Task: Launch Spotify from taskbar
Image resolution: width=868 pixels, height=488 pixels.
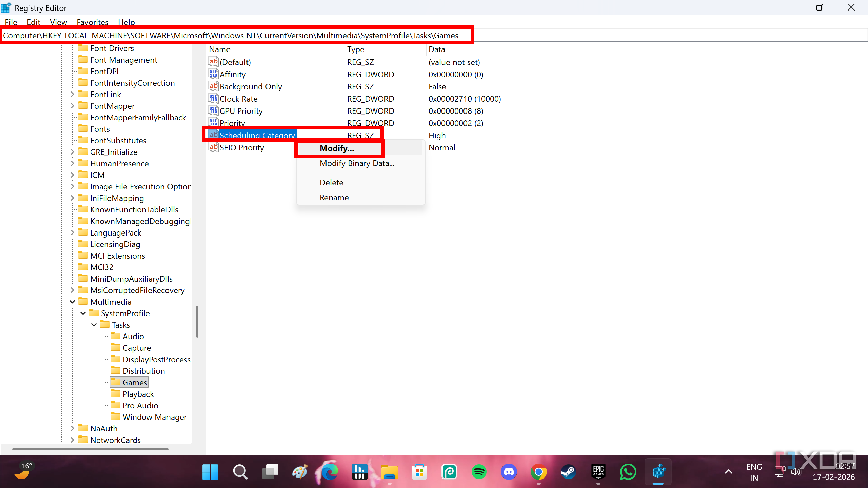Action: (479, 472)
